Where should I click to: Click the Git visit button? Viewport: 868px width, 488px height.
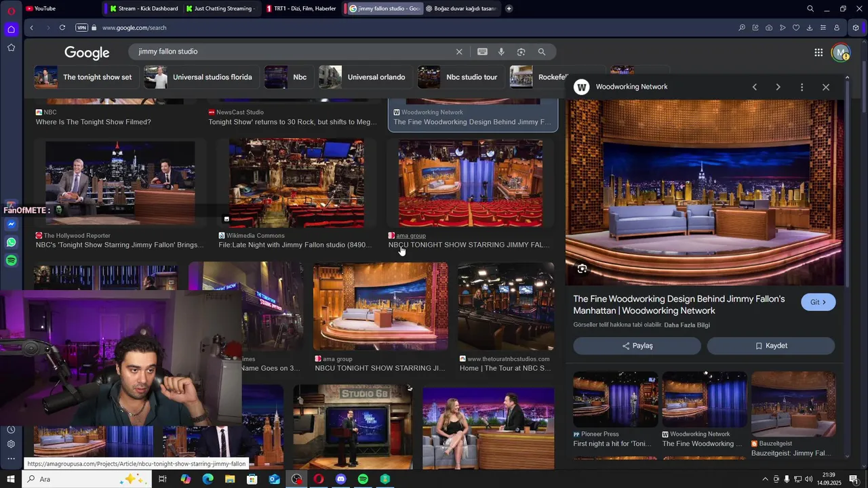tap(818, 302)
